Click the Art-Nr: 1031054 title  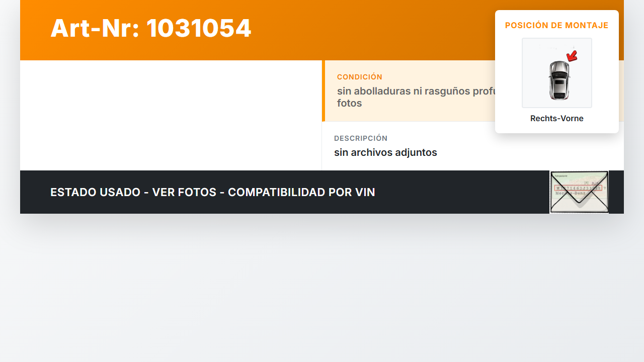(x=151, y=28)
